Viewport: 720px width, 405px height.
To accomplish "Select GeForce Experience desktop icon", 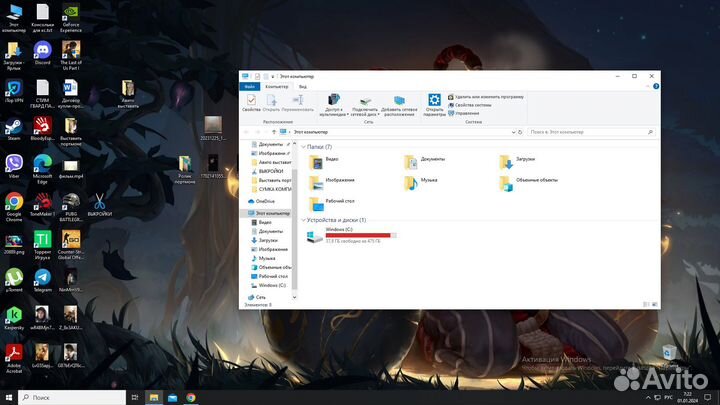I will [x=71, y=18].
